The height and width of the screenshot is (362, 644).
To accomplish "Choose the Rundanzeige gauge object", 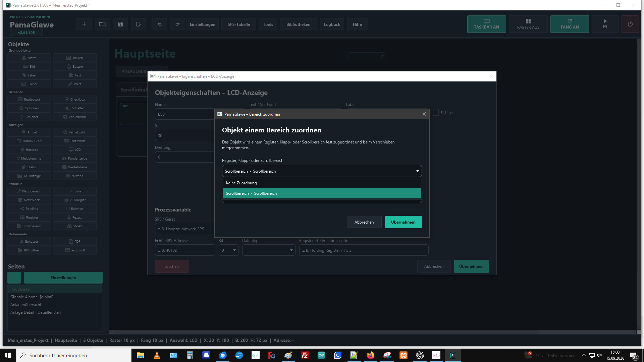I will [x=75, y=158].
